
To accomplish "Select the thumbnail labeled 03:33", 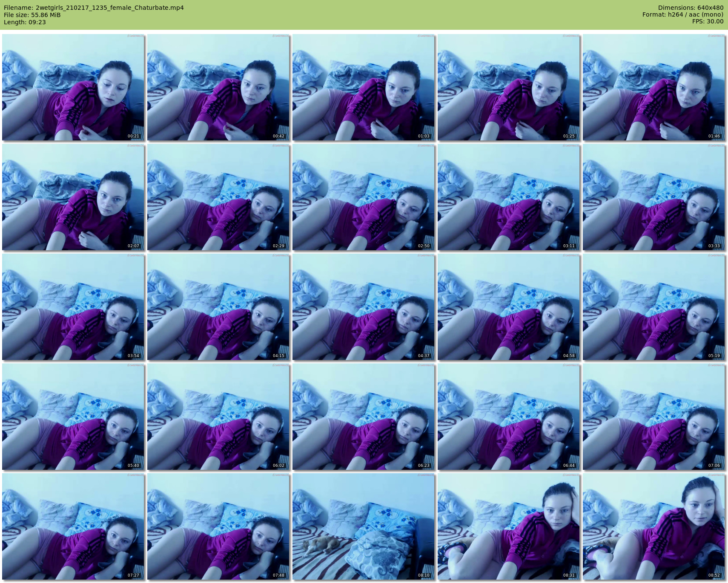I will (654, 197).
